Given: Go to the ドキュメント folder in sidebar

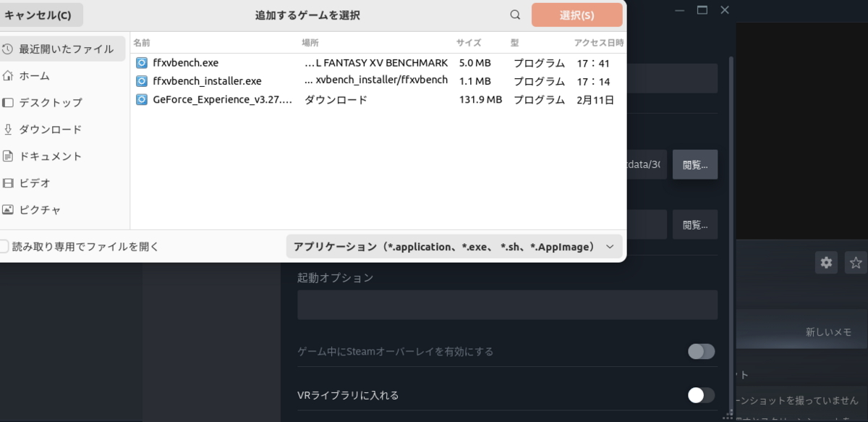Looking at the screenshot, I should click(x=61, y=156).
